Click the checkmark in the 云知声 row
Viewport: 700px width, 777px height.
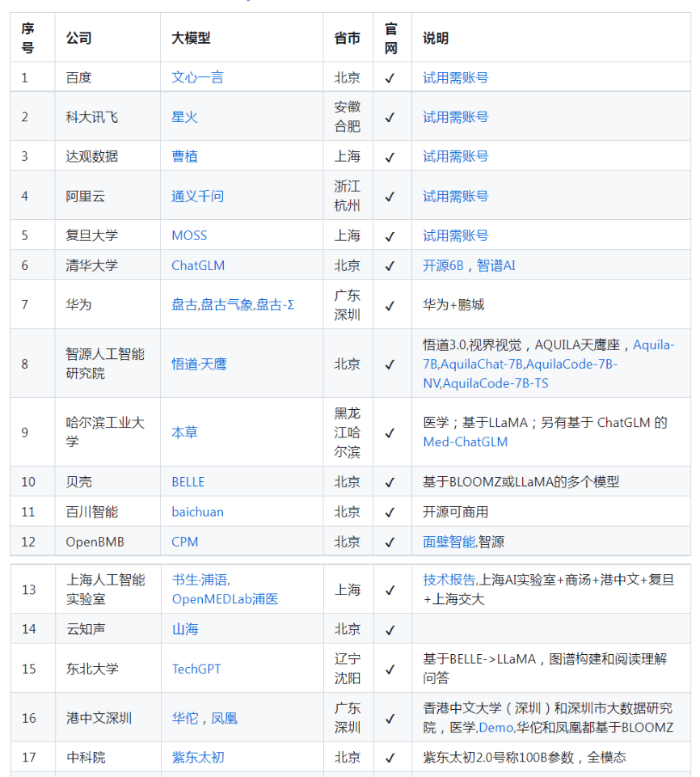[x=390, y=629]
